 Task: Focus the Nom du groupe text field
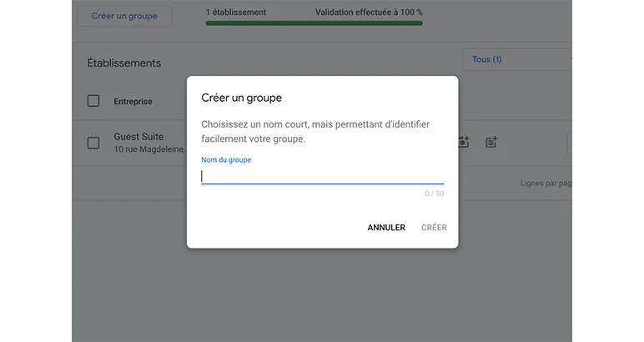[322, 176]
